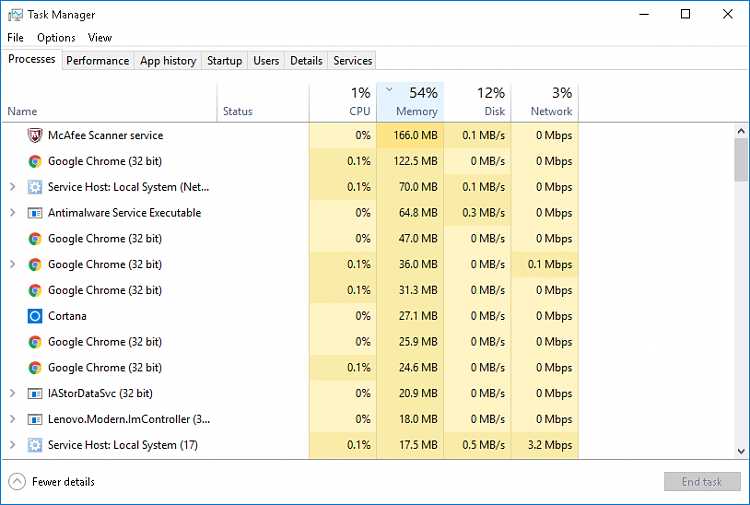Expand the Google Chrome 36.0 MB process group
This screenshot has width=750, height=505.
tap(13, 264)
